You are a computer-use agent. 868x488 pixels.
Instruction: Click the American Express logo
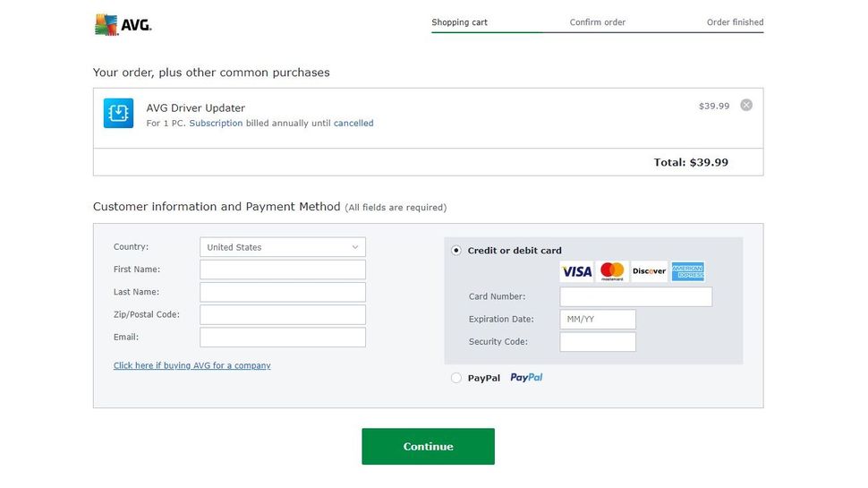click(x=687, y=271)
